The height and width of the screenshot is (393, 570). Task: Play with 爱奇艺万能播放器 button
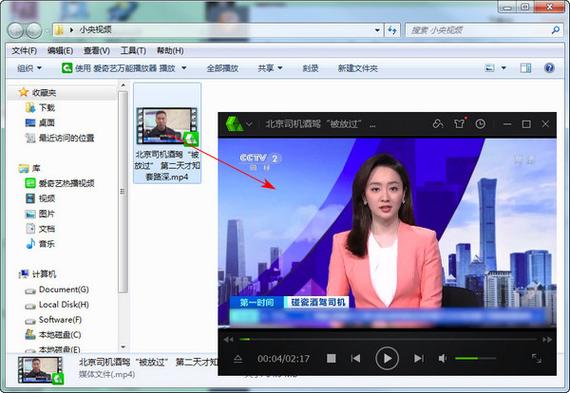tap(119, 68)
